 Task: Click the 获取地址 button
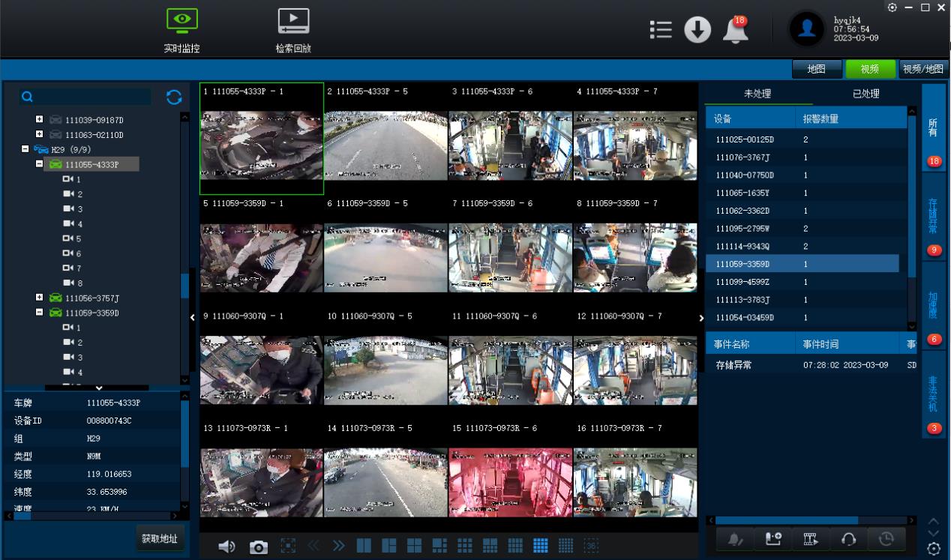pyautogui.click(x=161, y=539)
